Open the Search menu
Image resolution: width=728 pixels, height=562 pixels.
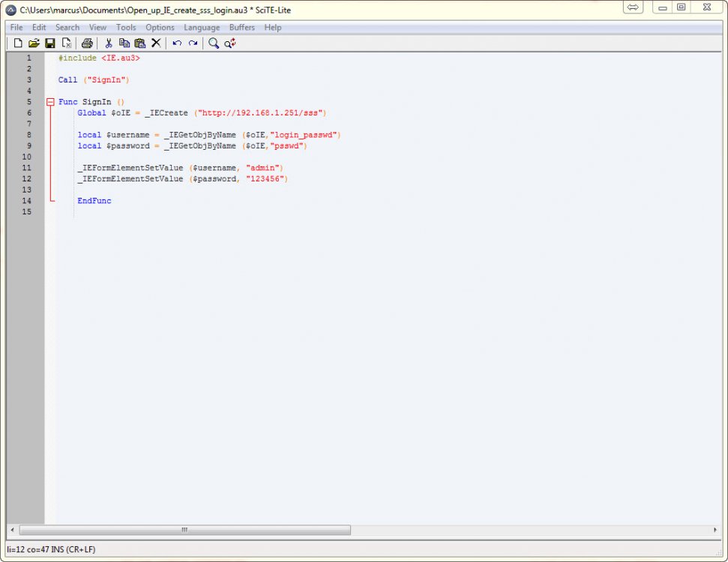tap(67, 28)
